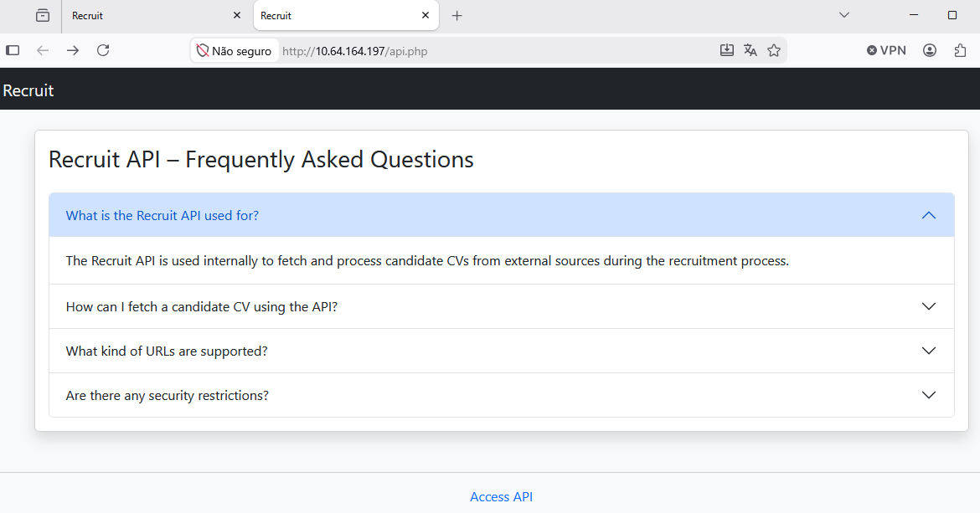The image size is (980, 513).
Task: Click the Recruit navbar brand
Action: (x=28, y=90)
